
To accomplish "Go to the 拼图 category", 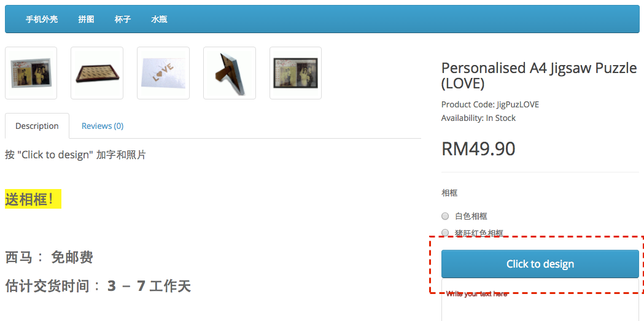I will click(86, 19).
